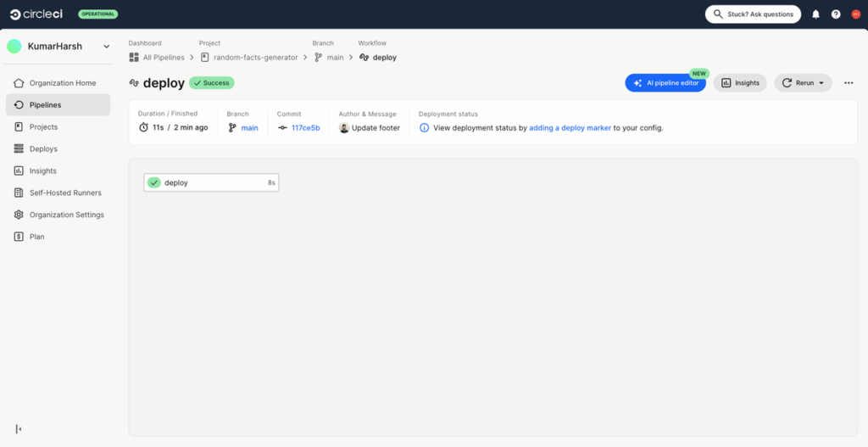Collapse the sidebar with bottom toggle
868x447 pixels.
click(19, 428)
